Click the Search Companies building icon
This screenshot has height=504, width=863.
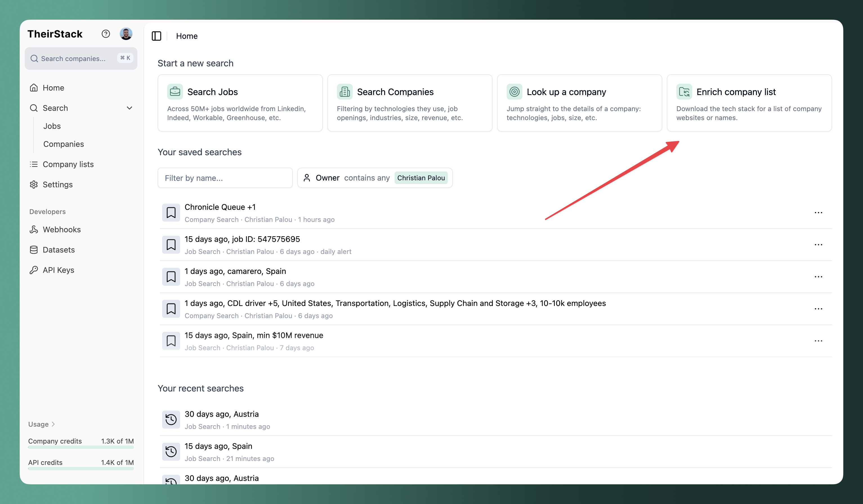tap(345, 91)
